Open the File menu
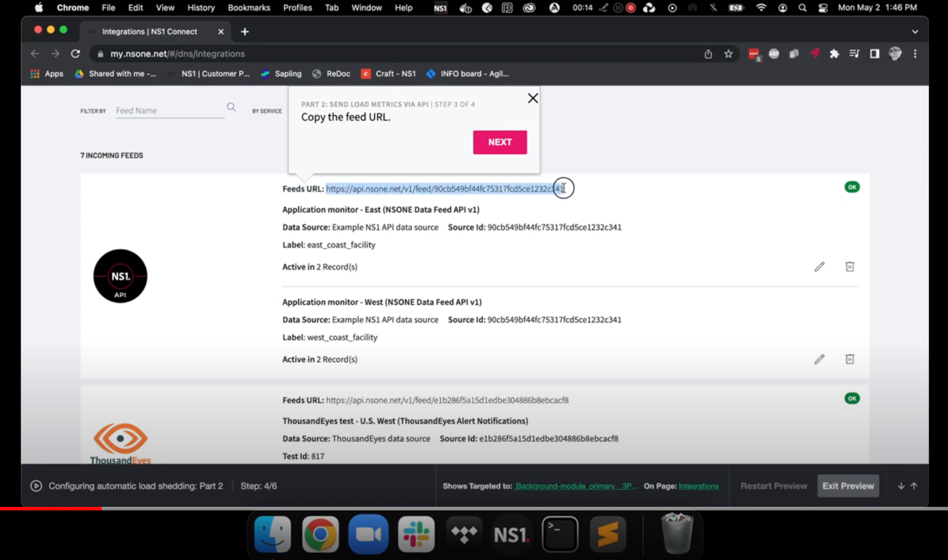 click(108, 8)
